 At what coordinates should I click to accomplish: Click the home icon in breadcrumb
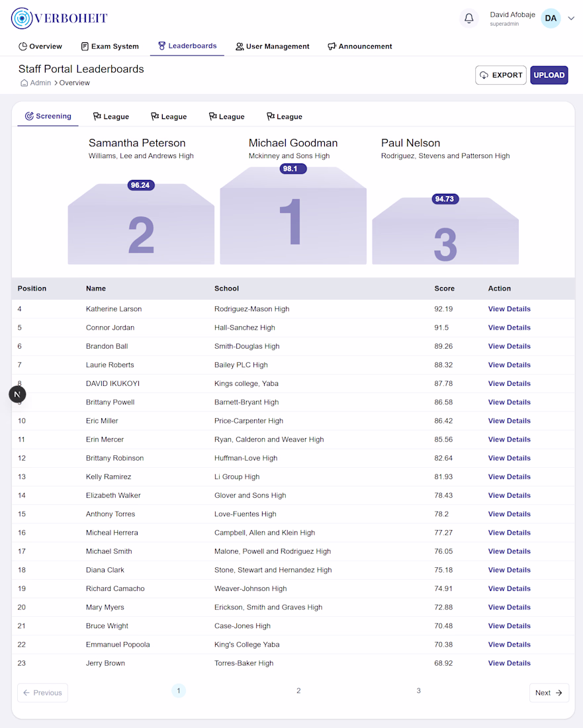(24, 83)
